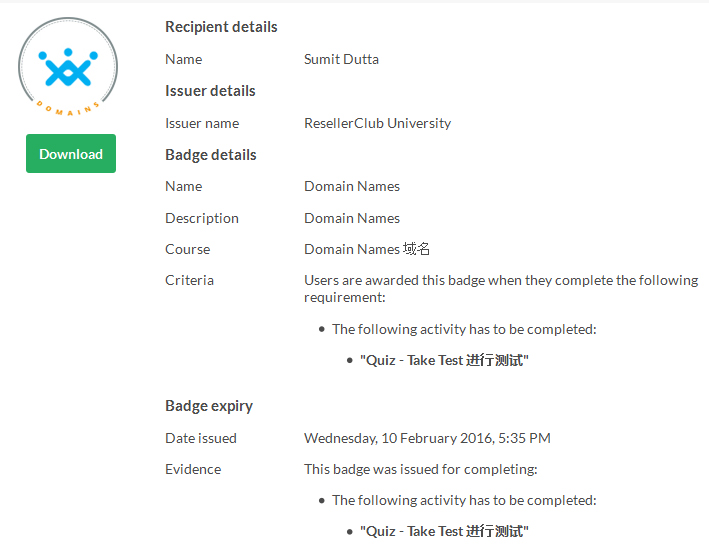Click the Criteria label

189,280
